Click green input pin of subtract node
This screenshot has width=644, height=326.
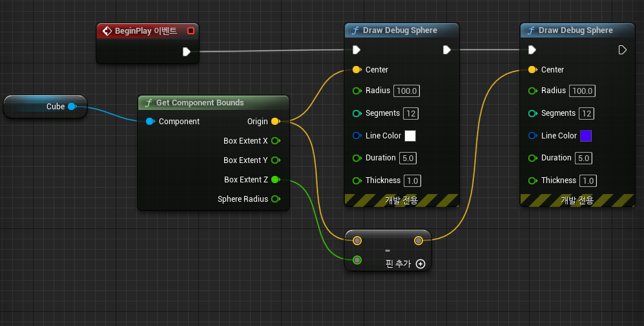pyautogui.click(x=357, y=260)
